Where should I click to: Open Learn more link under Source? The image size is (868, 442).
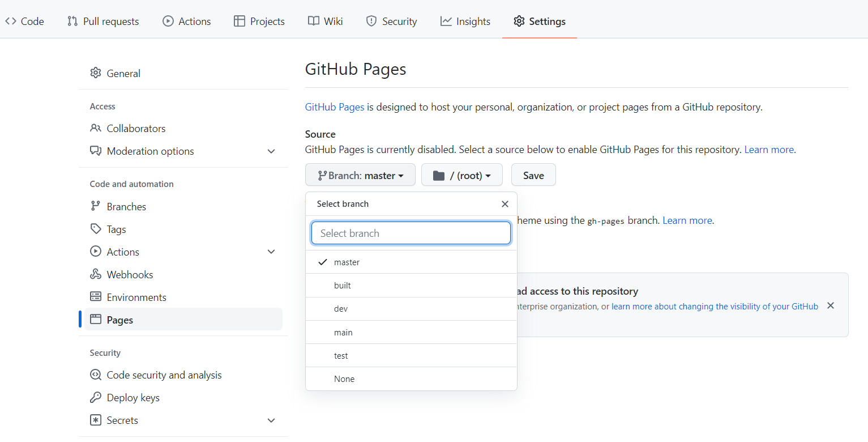(x=769, y=150)
